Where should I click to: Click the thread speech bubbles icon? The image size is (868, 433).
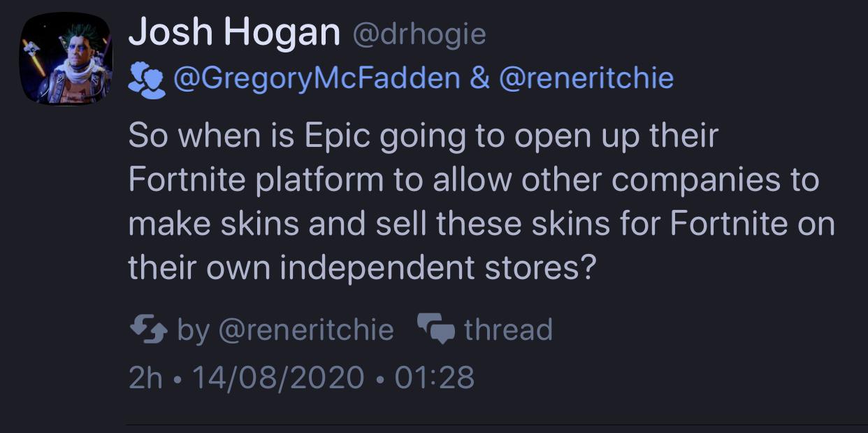tap(435, 329)
